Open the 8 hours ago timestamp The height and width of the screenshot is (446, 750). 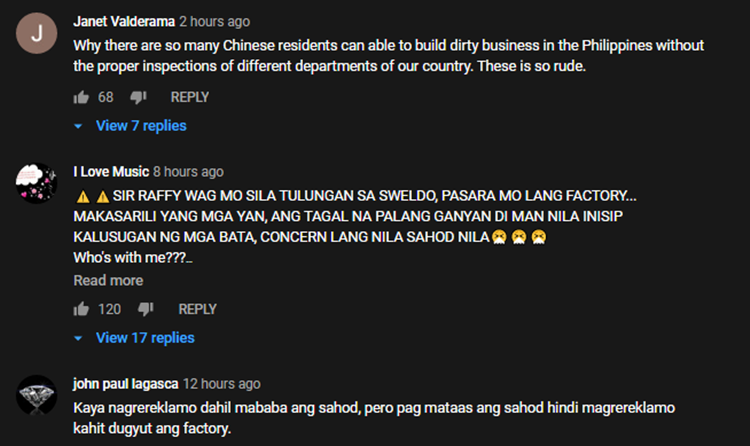click(x=188, y=172)
